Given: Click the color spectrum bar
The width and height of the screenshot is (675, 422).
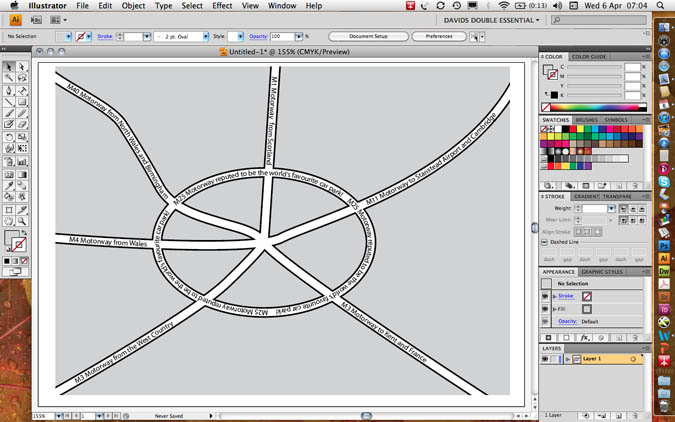Looking at the screenshot, I should click(x=596, y=107).
